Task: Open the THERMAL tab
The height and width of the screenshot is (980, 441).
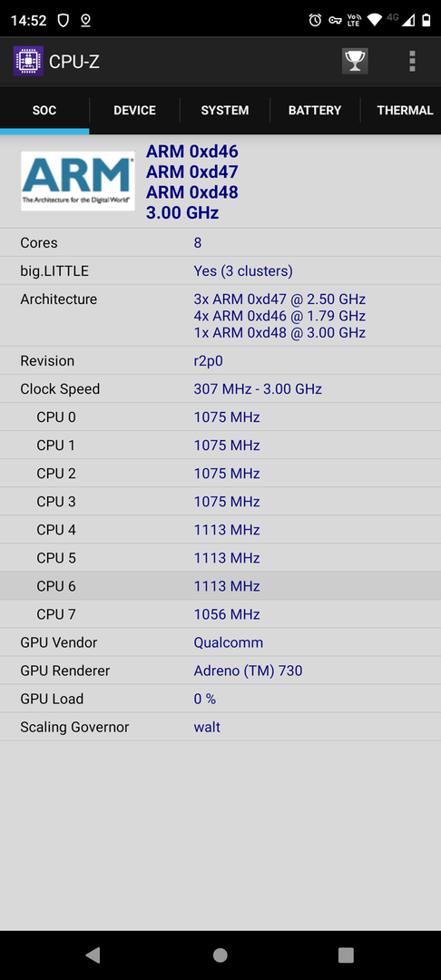Action: [402, 111]
